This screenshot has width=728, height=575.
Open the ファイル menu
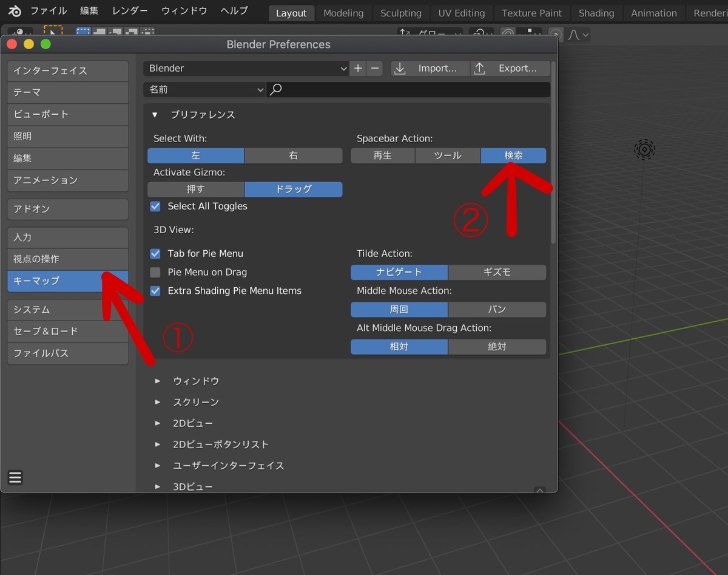click(x=49, y=11)
